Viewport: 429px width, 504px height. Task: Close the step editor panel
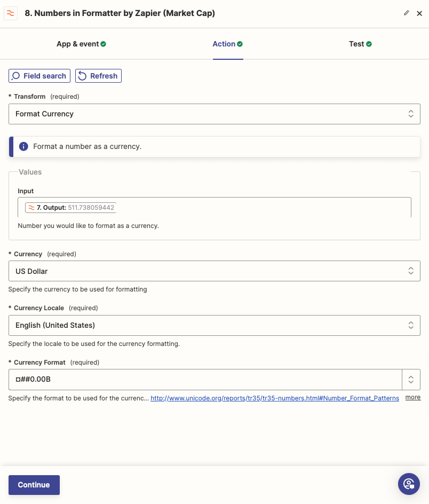point(419,13)
